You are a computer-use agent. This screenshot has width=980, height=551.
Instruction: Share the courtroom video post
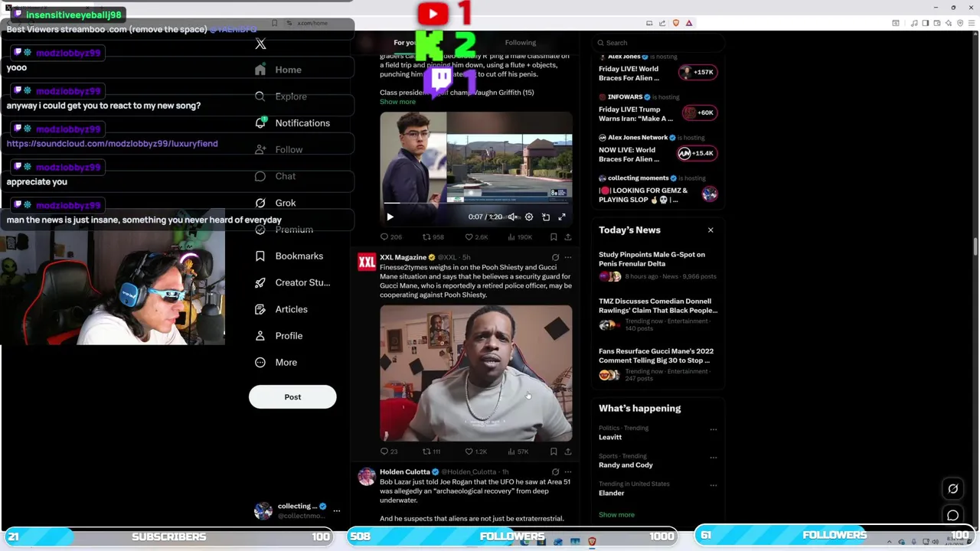coord(568,237)
